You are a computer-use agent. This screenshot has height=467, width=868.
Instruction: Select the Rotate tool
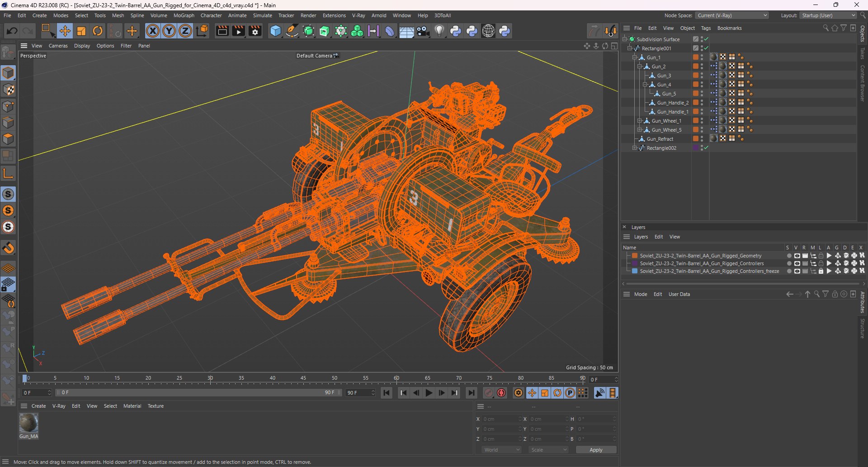coord(98,31)
